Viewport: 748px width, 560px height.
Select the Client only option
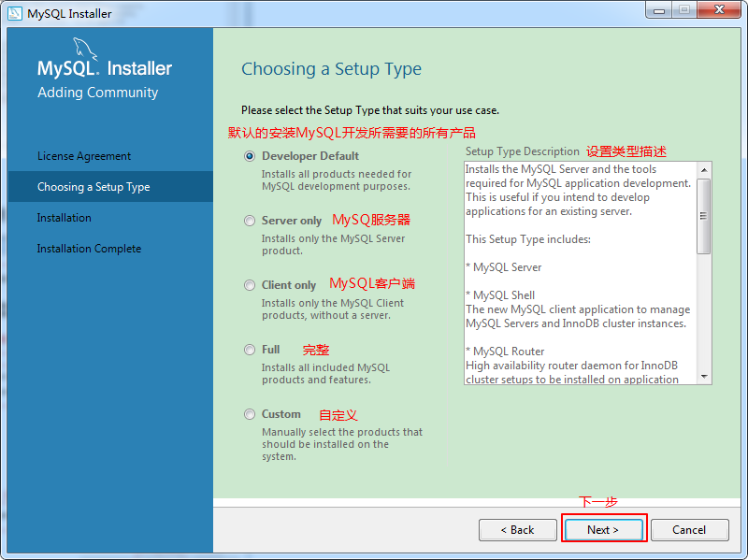pos(250,285)
